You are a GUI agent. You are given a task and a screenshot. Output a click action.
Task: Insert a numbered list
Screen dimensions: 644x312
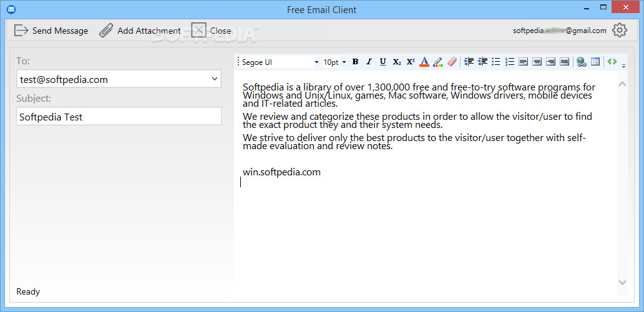(510, 62)
